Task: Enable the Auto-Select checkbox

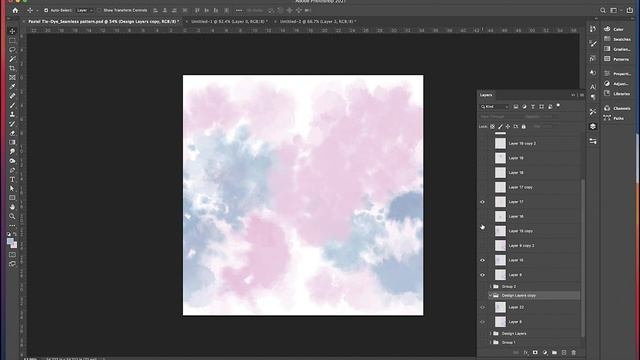Action: 46,10
